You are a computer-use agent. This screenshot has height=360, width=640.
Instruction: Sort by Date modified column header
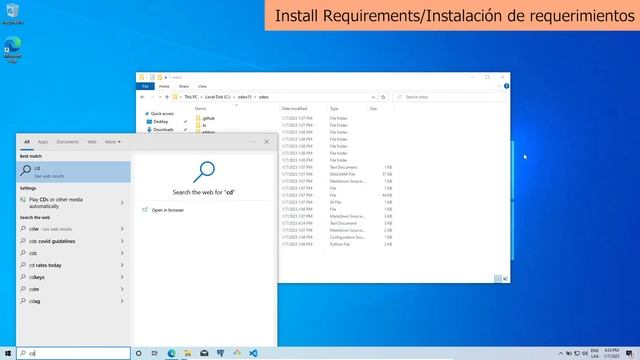(294, 109)
